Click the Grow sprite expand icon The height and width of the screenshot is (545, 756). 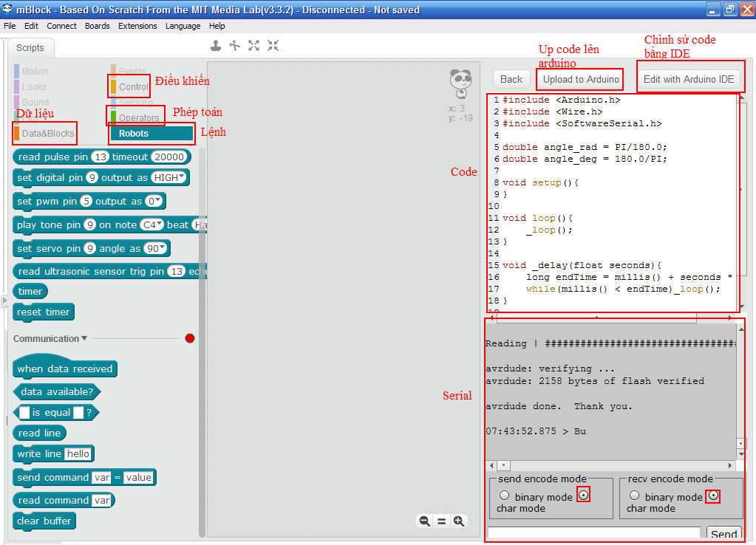coord(253,46)
